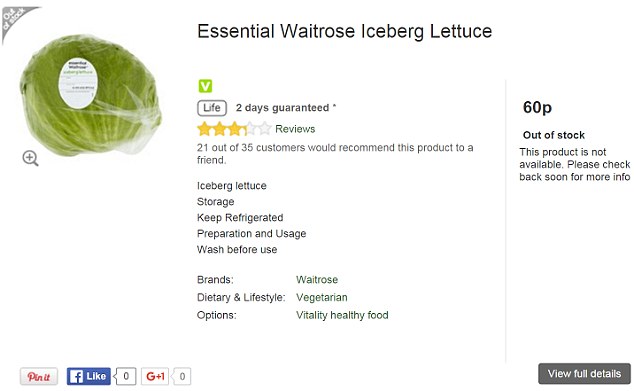Screen dimensions: 634x391
Task: Click the Pin it button
Action: click(x=39, y=376)
